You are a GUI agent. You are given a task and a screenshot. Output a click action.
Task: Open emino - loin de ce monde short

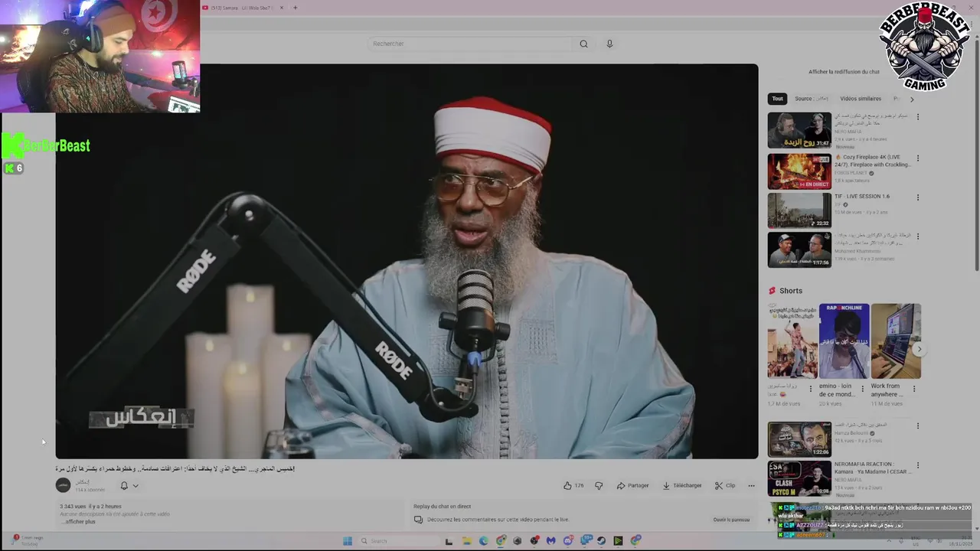point(844,341)
